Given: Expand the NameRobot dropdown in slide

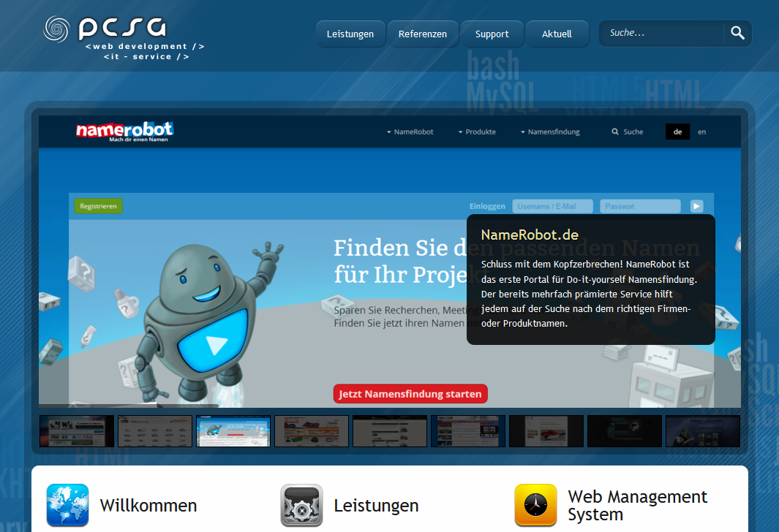Looking at the screenshot, I should 410,132.
